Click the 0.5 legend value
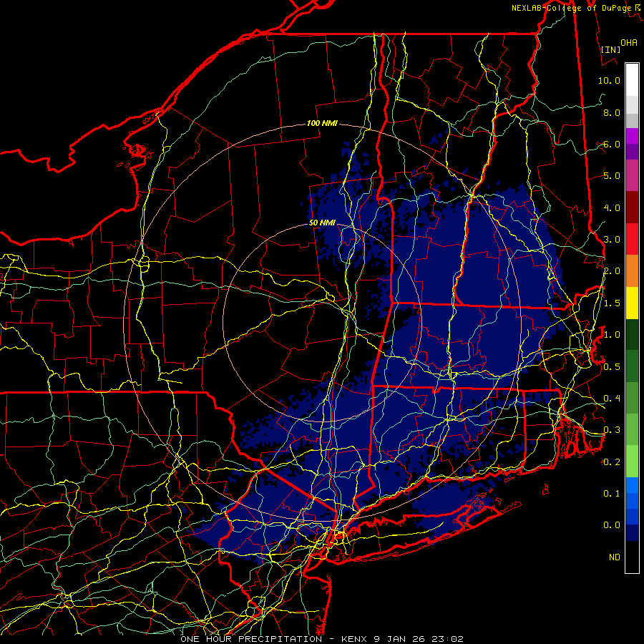This screenshot has width=644, height=644. [612, 366]
